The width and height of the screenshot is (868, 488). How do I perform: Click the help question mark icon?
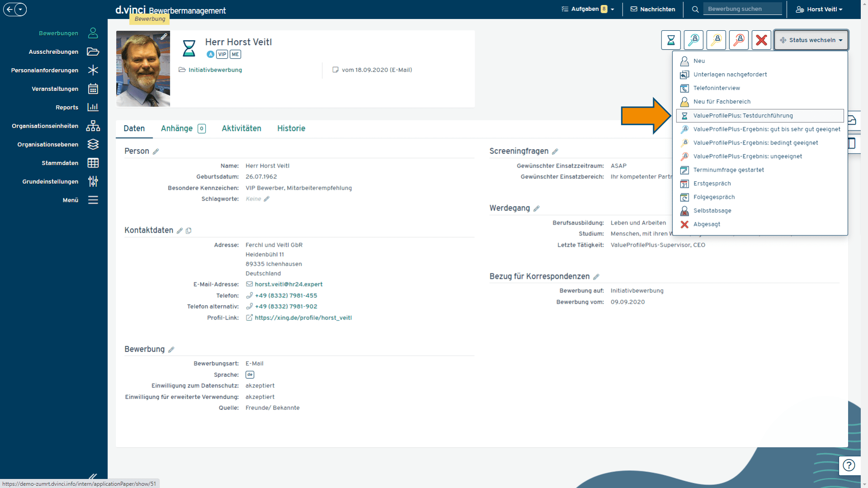click(x=849, y=465)
